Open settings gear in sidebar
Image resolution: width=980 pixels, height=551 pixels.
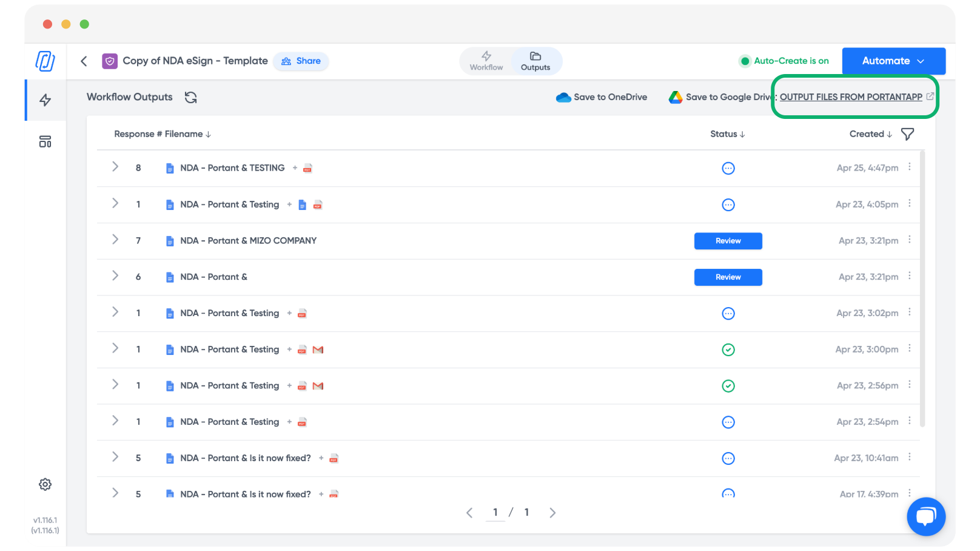tap(45, 484)
